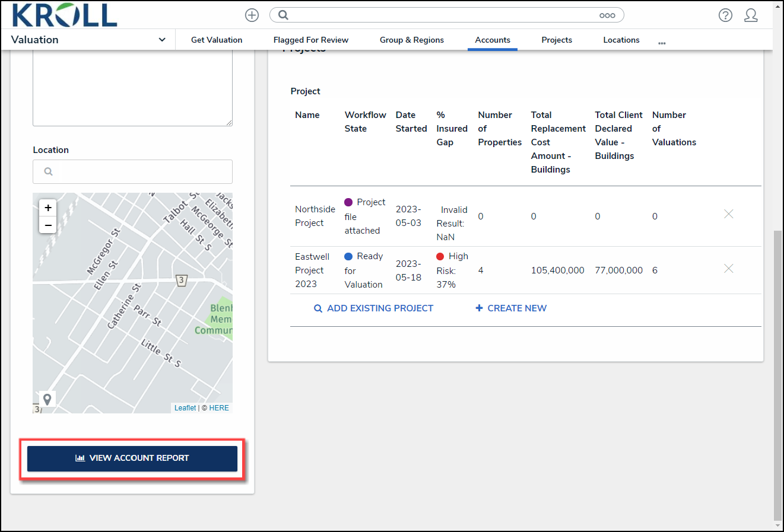The height and width of the screenshot is (532, 784).
Task: Click View Account Report button
Action: 132,458
